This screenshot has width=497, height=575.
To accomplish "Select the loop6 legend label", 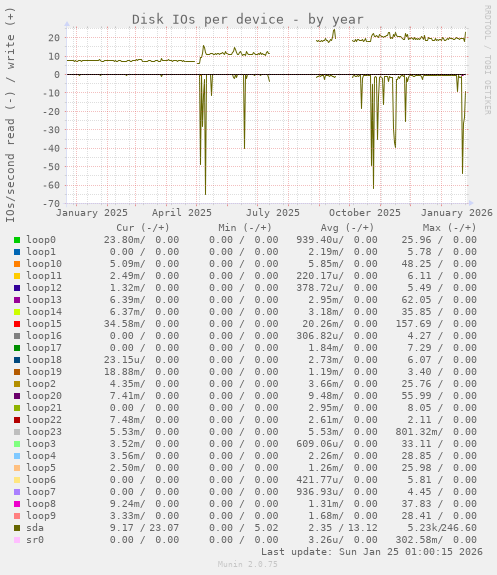I will [41, 480].
